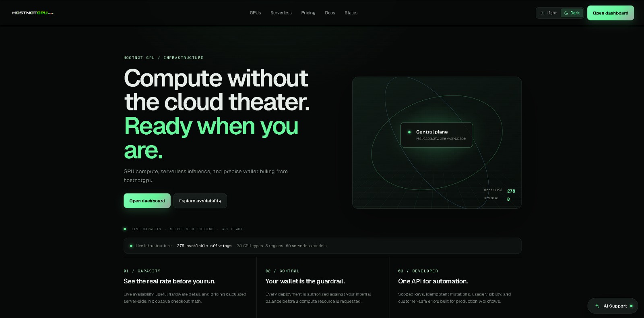644x318 pixels.
Task: Check the Status page link
Action: [x=351, y=13]
